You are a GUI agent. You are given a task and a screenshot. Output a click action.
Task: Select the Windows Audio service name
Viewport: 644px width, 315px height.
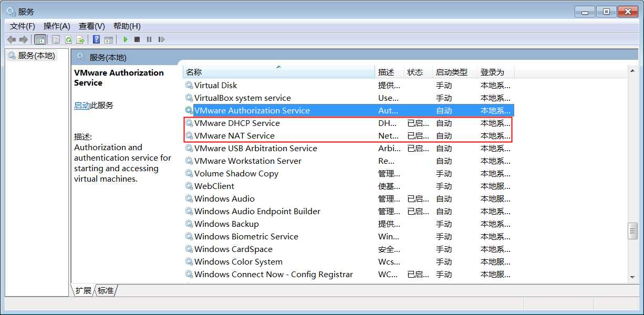pos(224,198)
